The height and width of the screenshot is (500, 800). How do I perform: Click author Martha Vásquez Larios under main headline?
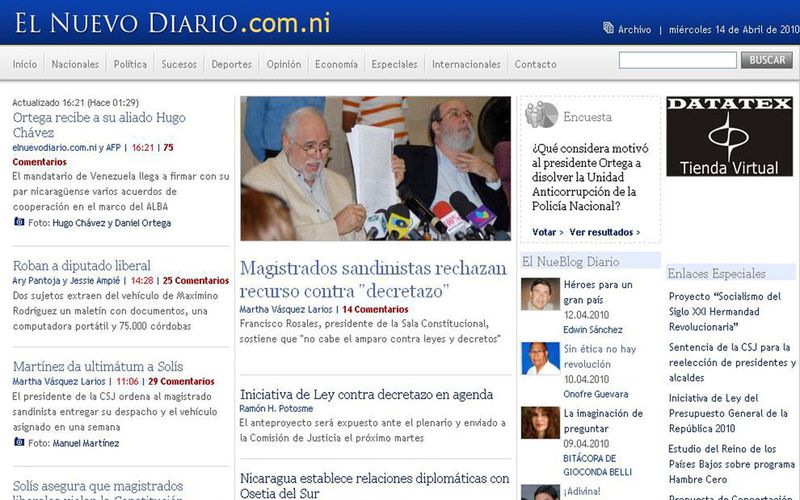click(286, 309)
